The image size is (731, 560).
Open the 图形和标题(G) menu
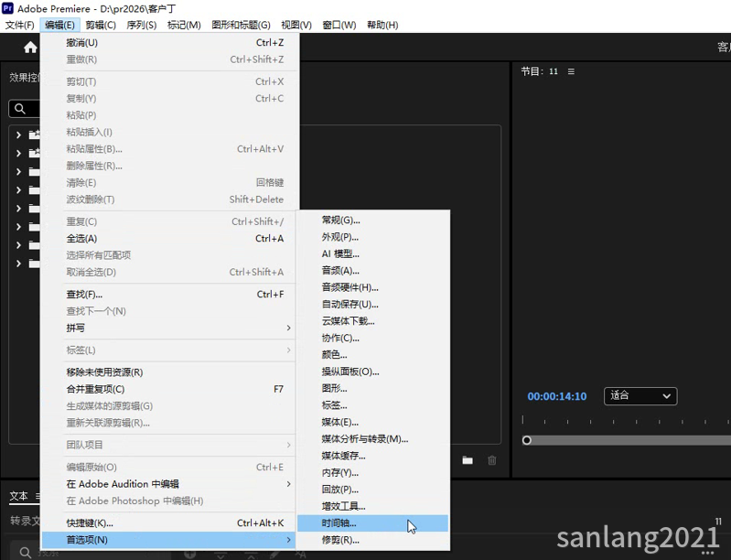pyautogui.click(x=241, y=25)
